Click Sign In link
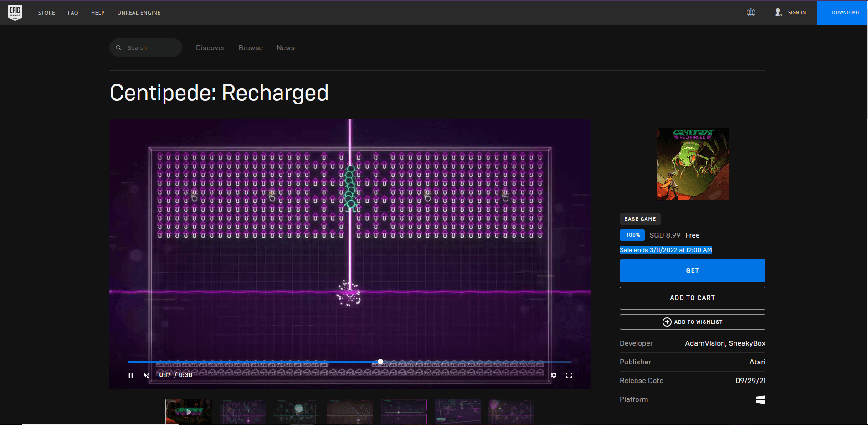Screen dimensions: 868x425 [797, 13]
